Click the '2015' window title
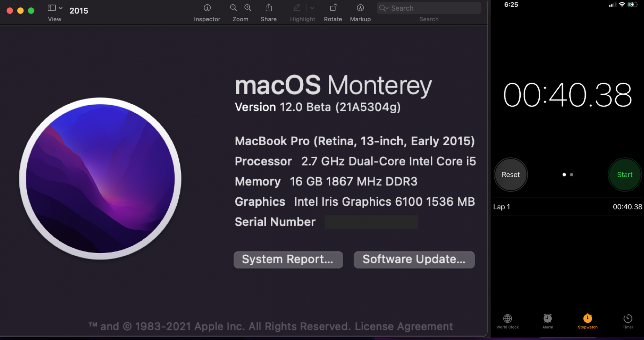 coord(79,11)
